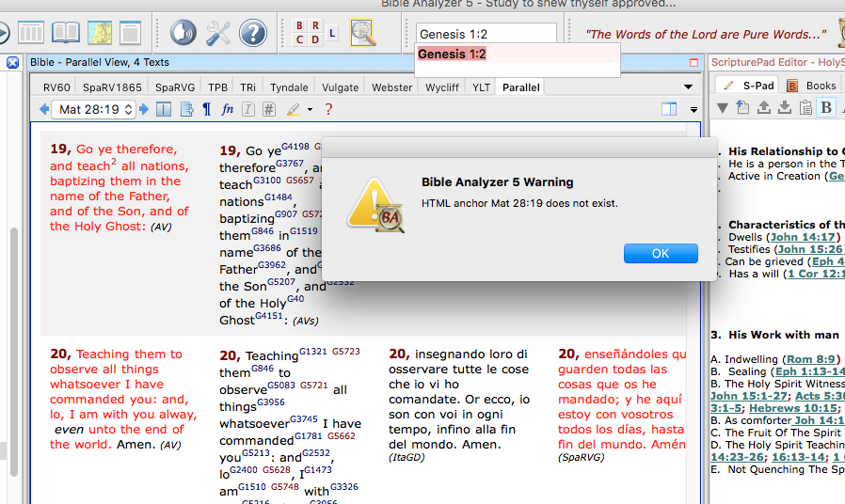Screen dimensions: 845x504
Task: Open the ScripturePad triangle dropdown menu
Action: pyautogui.click(x=723, y=108)
